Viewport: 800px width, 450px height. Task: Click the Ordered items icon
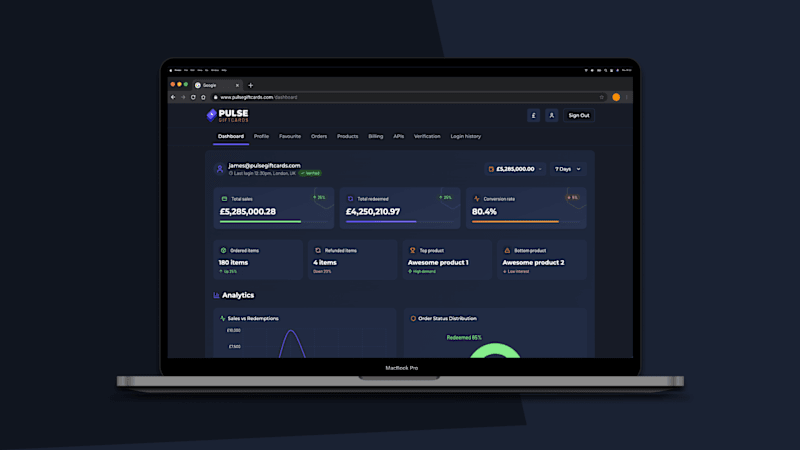(223, 251)
